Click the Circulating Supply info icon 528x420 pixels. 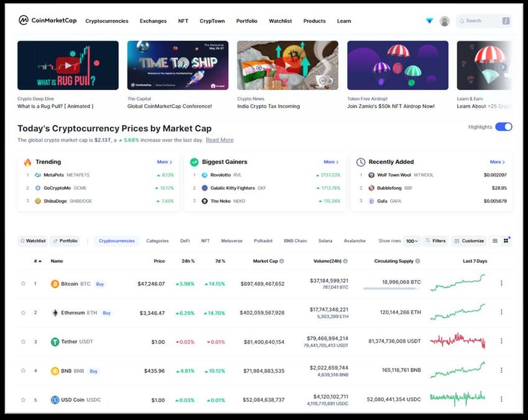tap(417, 261)
